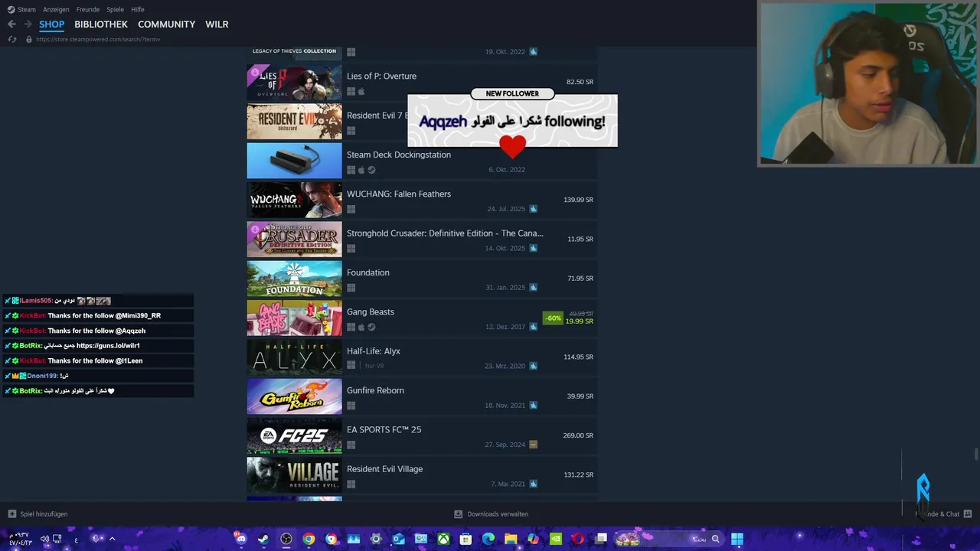Click the EA SPORTS FC 25 mixed review icon
The image size is (980, 551).
[x=534, y=445]
